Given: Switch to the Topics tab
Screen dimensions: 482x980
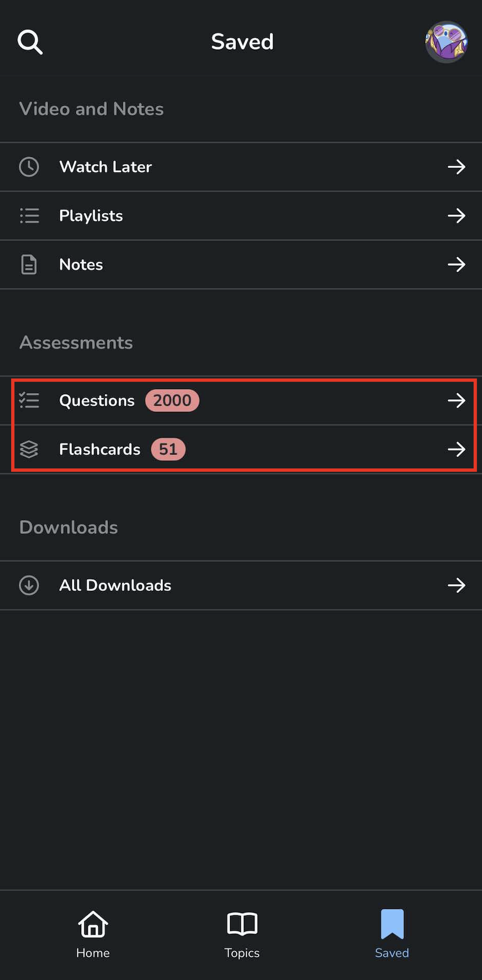Looking at the screenshot, I should pyautogui.click(x=242, y=934).
